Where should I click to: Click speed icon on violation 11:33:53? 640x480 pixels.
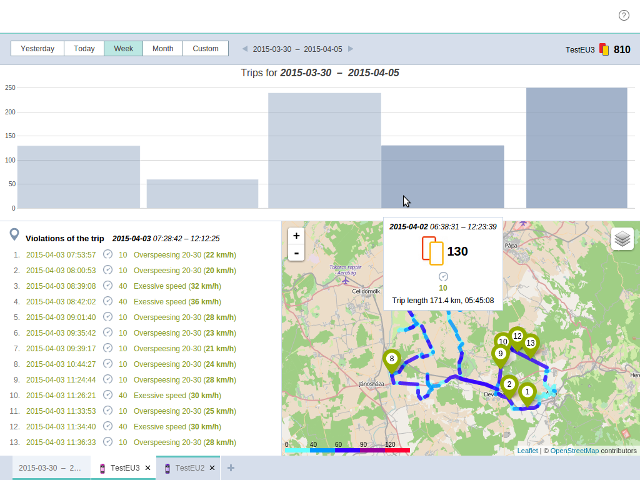click(x=107, y=411)
